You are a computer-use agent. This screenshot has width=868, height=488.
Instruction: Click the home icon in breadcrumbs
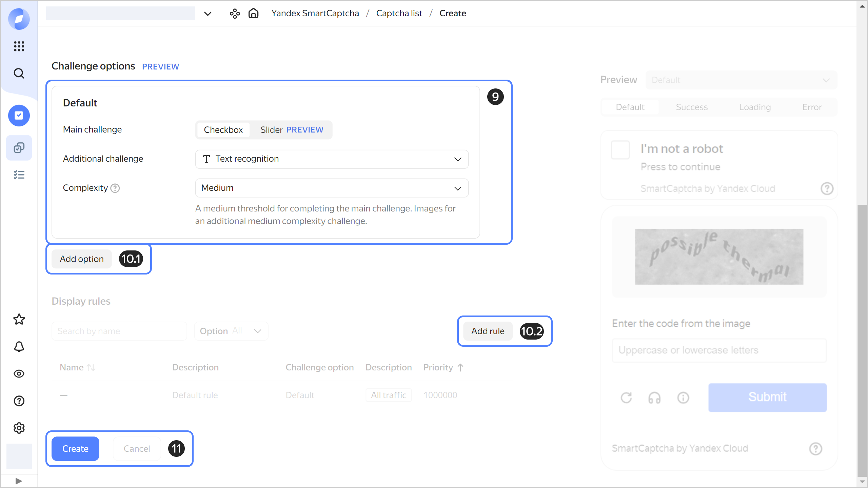click(x=253, y=14)
